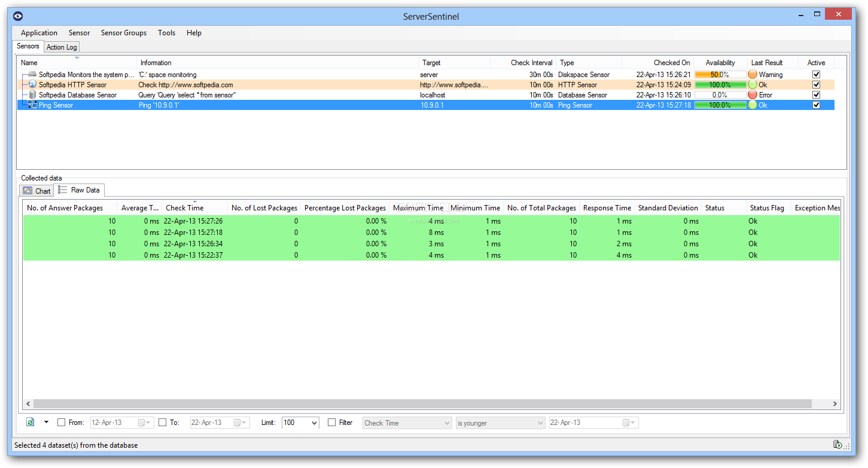Switch to the Chart tab
Viewport: 868px width, 468px height.
coord(37,191)
